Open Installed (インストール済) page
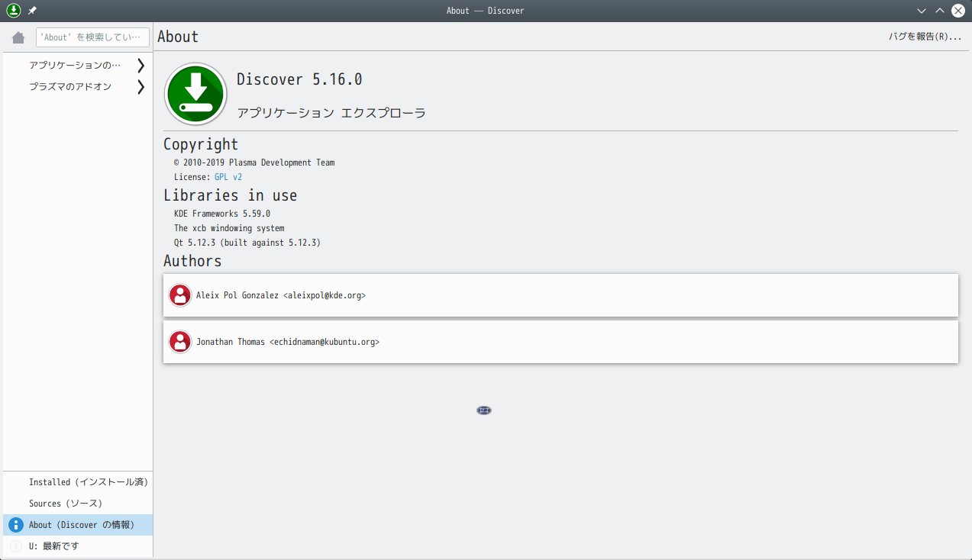 point(78,482)
